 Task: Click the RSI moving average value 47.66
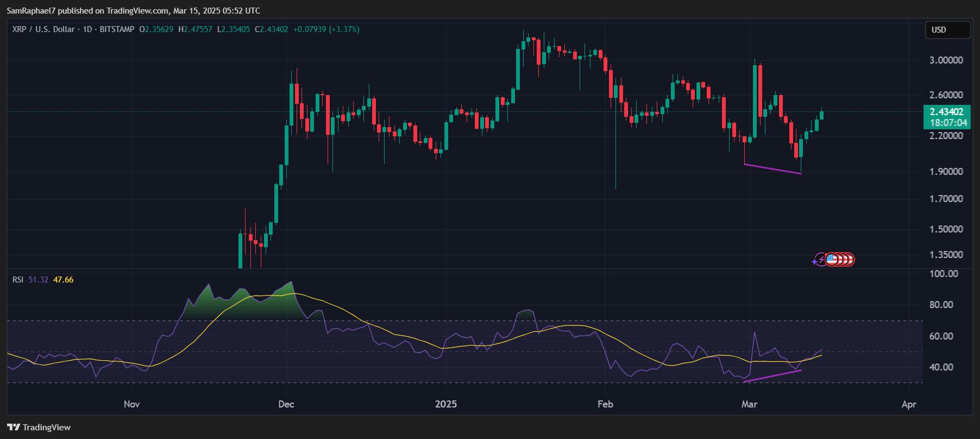pos(63,280)
